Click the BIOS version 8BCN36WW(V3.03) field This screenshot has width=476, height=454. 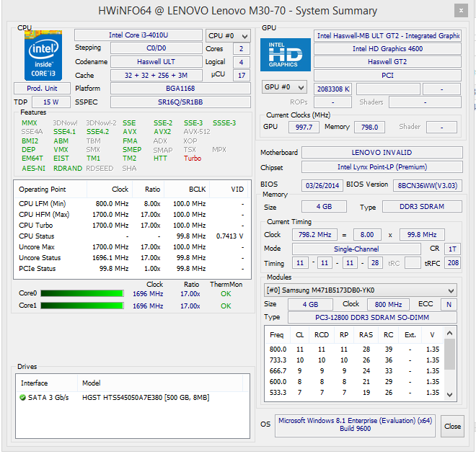click(428, 185)
